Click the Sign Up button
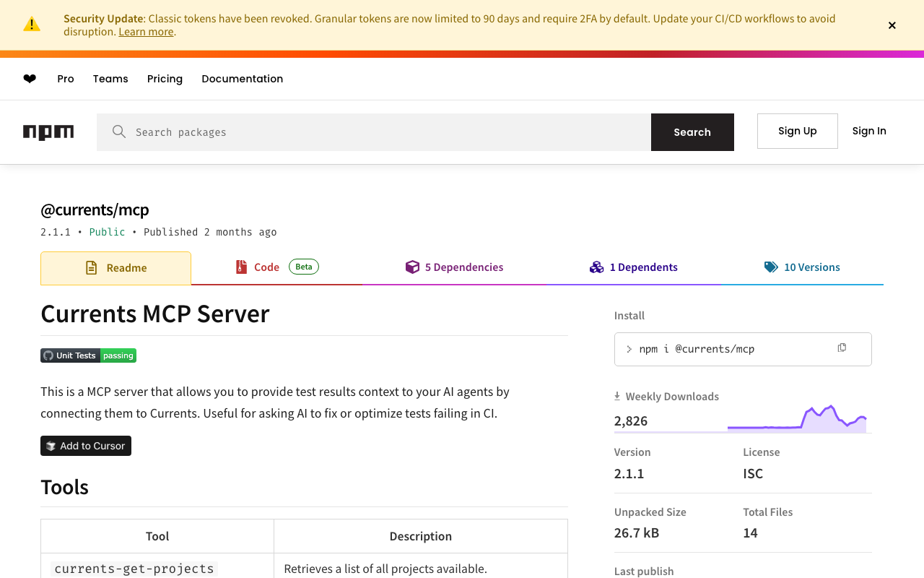 click(797, 131)
